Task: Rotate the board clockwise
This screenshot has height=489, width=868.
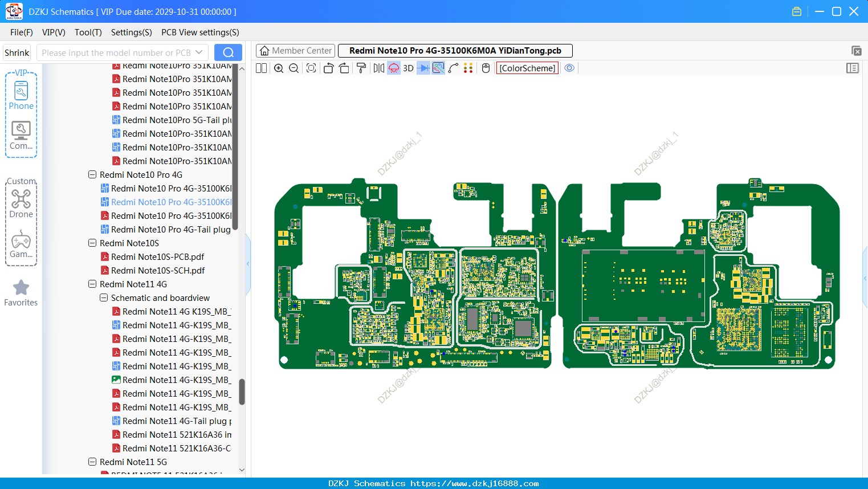Action: click(x=344, y=68)
